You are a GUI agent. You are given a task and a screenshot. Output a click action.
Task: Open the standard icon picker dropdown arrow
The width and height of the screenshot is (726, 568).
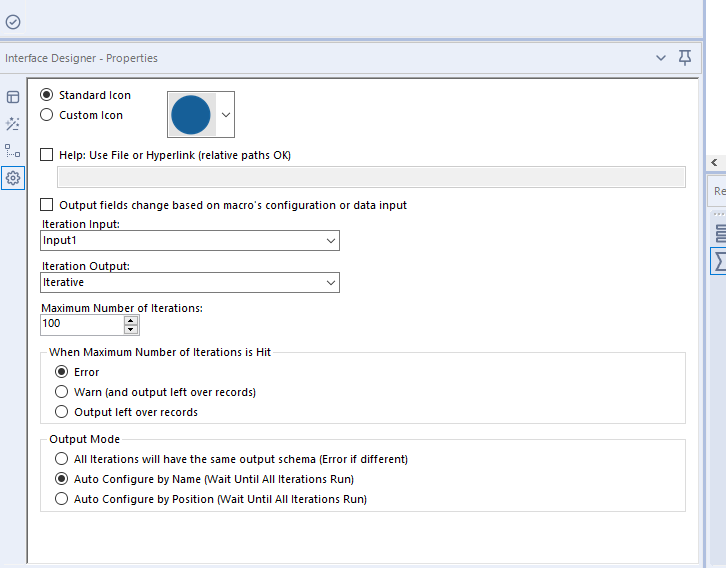[x=225, y=115]
